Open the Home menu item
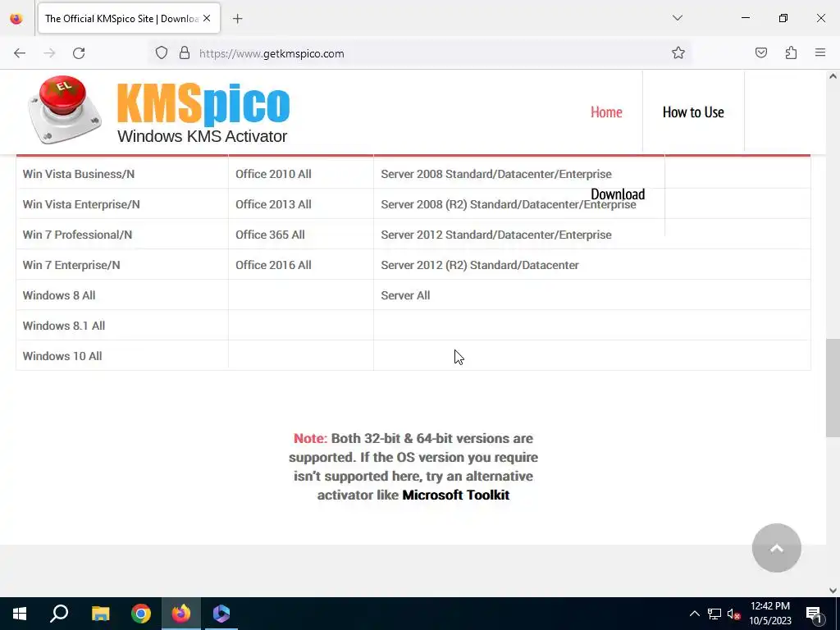 pyautogui.click(x=606, y=112)
